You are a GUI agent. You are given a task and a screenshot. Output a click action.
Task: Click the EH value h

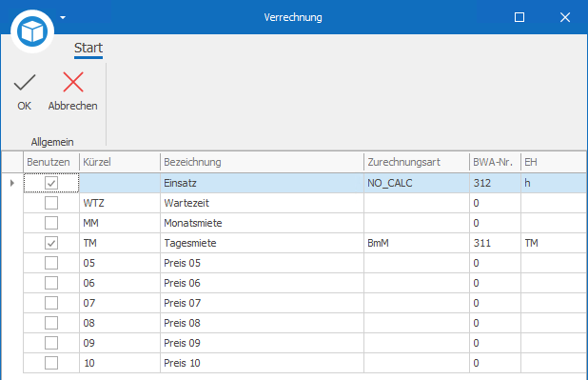(554, 183)
